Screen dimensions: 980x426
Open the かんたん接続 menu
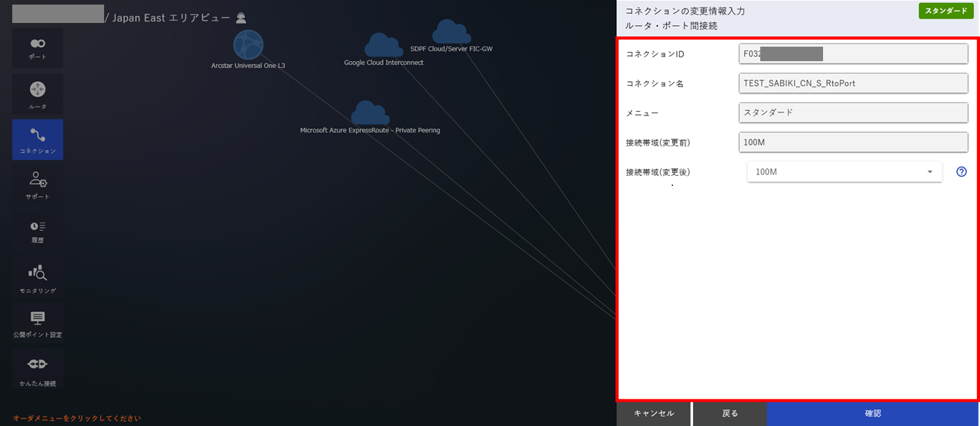(x=38, y=369)
